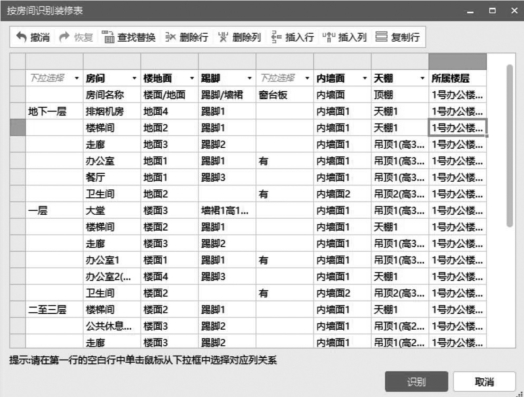
Task: Select the 公共休息... room cell
Action: (x=112, y=326)
